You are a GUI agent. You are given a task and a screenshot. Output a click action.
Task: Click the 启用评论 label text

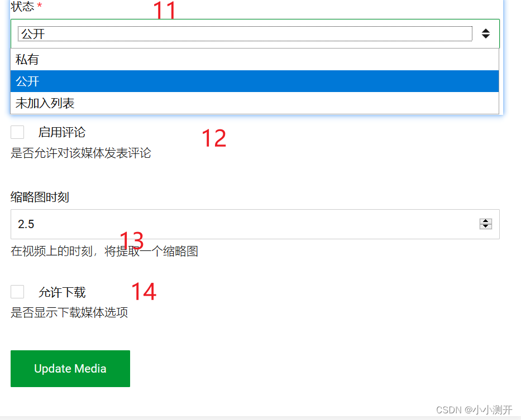62,132
